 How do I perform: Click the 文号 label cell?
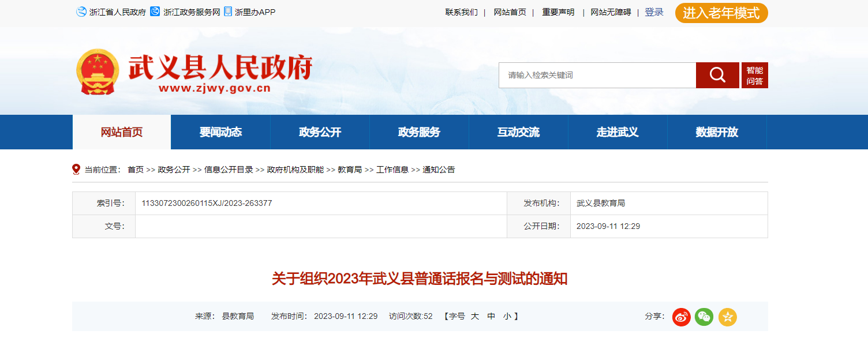pyautogui.click(x=104, y=226)
